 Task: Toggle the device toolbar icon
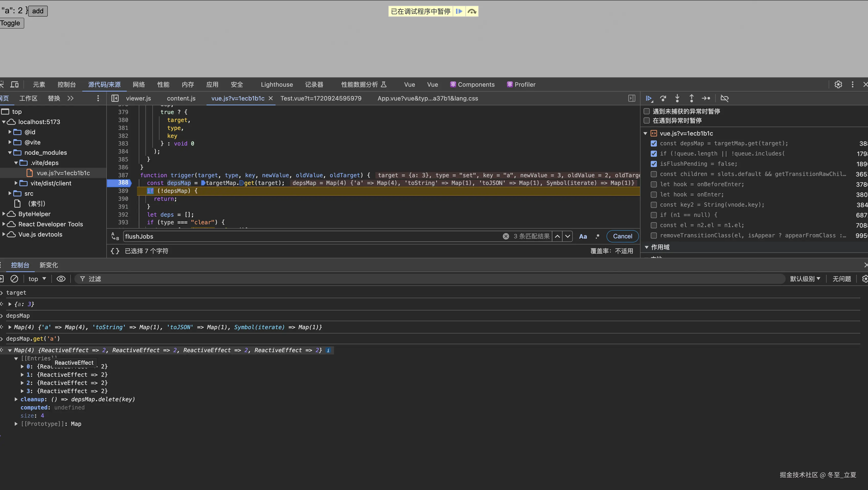click(x=15, y=85)
